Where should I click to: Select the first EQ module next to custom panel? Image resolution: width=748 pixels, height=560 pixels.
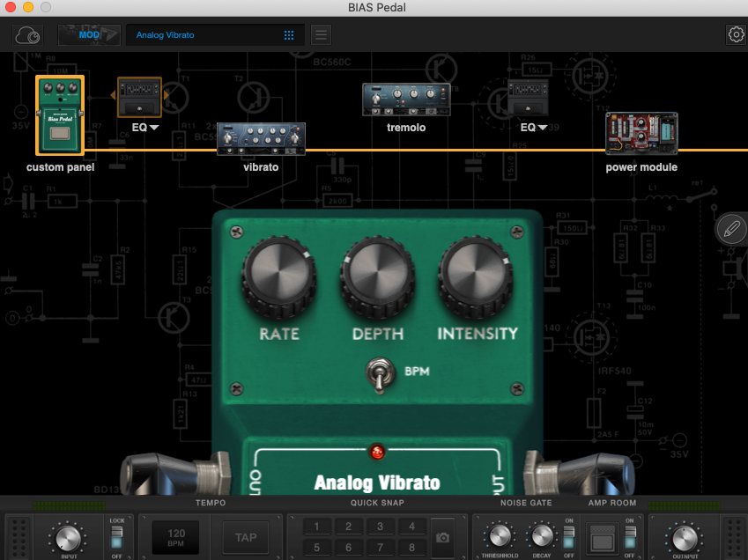pyautogui.click(x=139, y=97)
